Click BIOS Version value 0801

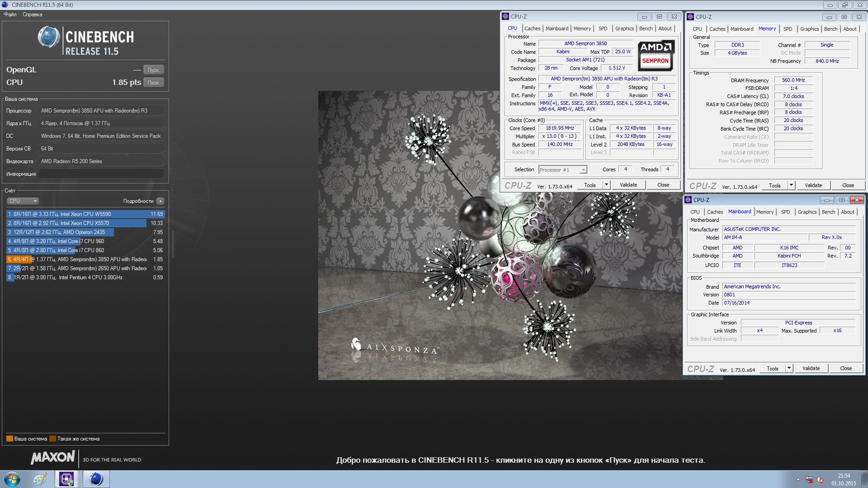pos(789,295)
